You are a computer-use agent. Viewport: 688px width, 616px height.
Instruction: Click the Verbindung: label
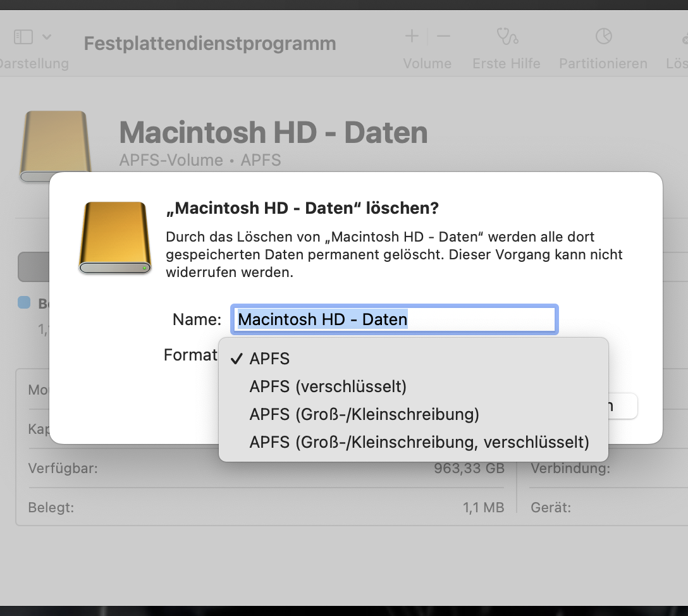tap(570, 468)
